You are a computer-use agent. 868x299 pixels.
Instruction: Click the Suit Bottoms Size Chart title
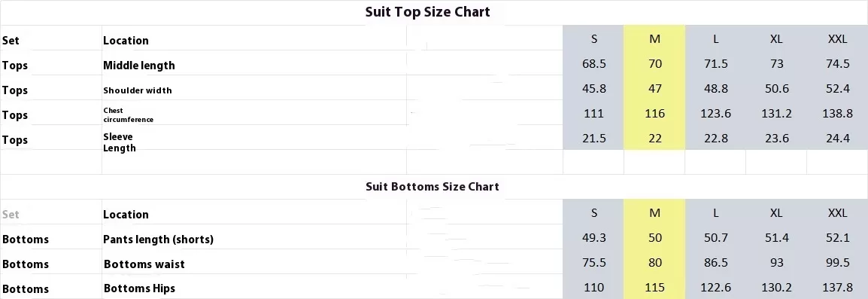(432, 186)
